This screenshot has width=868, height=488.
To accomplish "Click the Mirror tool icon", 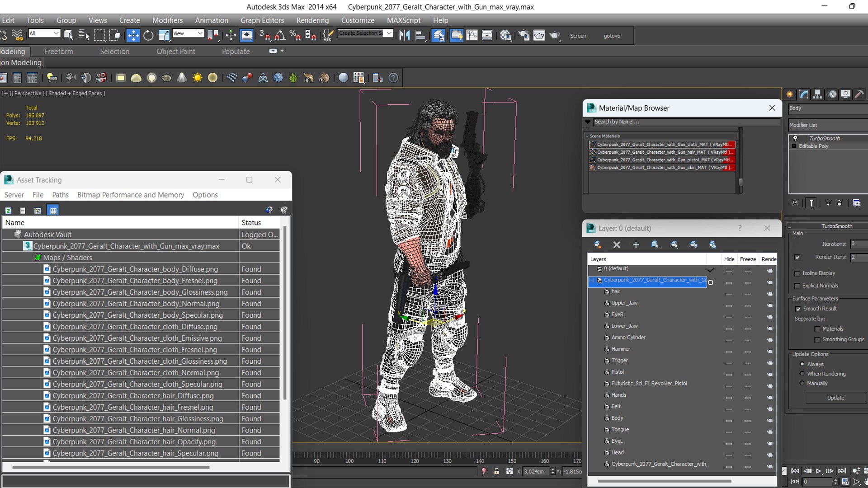I will pos(405,35).
